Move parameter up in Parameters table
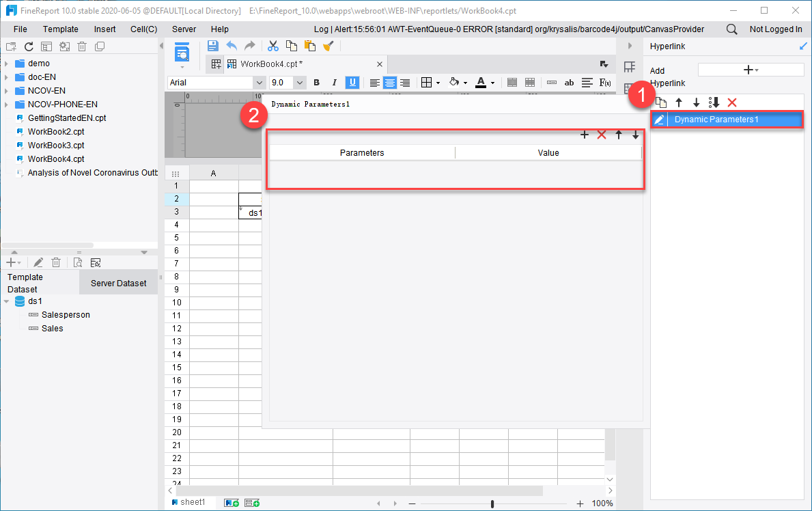 coord(619,135)
